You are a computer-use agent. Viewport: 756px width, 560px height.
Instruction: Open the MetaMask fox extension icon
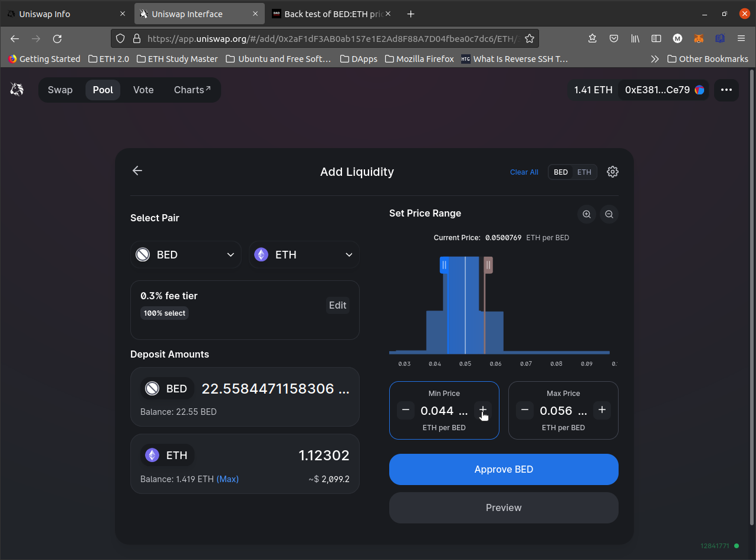tap(698, 38)
